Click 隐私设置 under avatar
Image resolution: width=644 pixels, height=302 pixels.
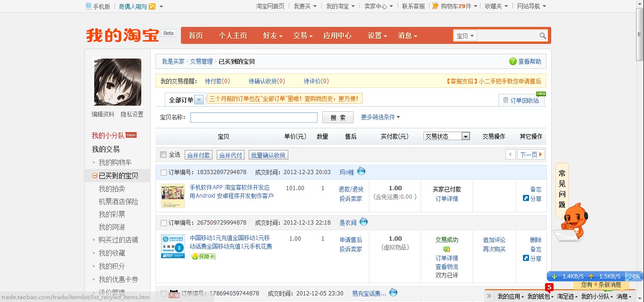[132, 114]
